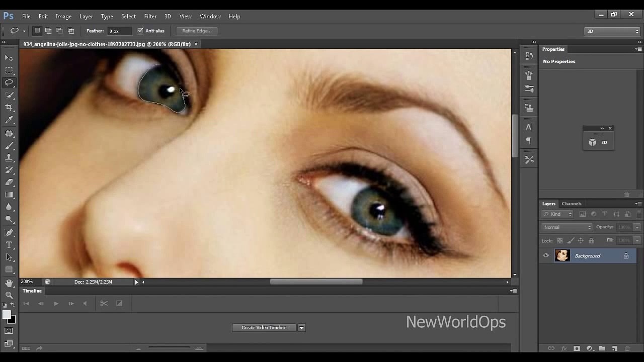This screenshot has width=644, height=362.
Task: Open the Filter menu
Action: click(x=150, y=16)
